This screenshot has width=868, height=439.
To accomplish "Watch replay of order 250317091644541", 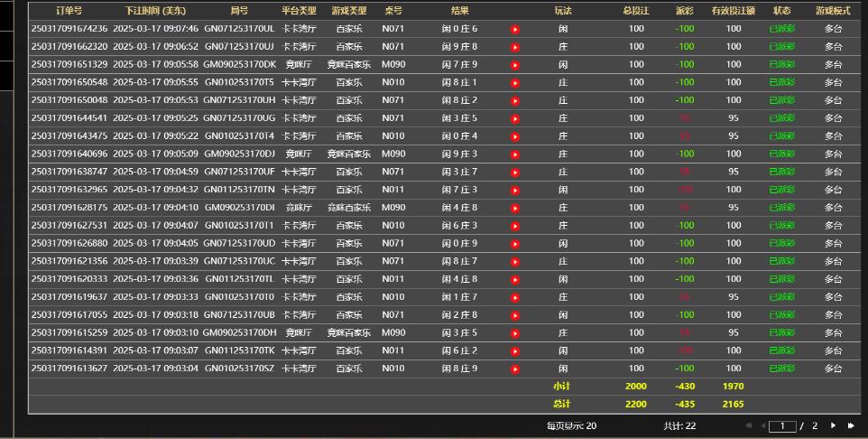I will point(515,118).
